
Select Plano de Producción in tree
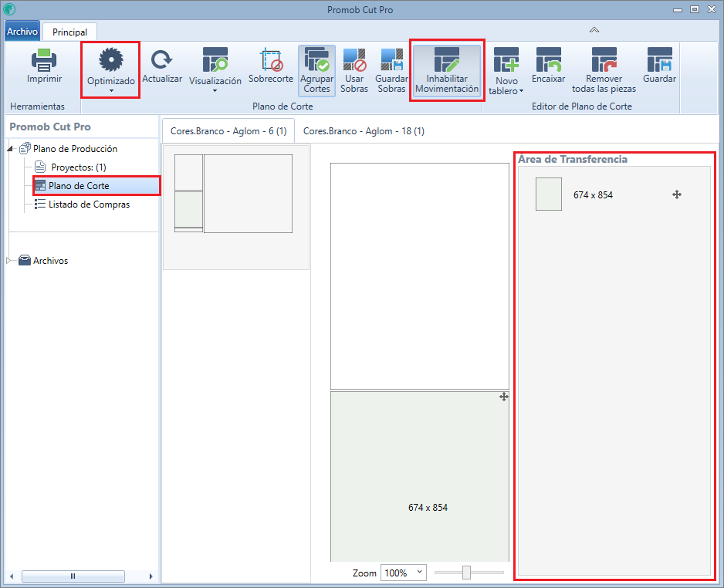[x=76, y=149]
